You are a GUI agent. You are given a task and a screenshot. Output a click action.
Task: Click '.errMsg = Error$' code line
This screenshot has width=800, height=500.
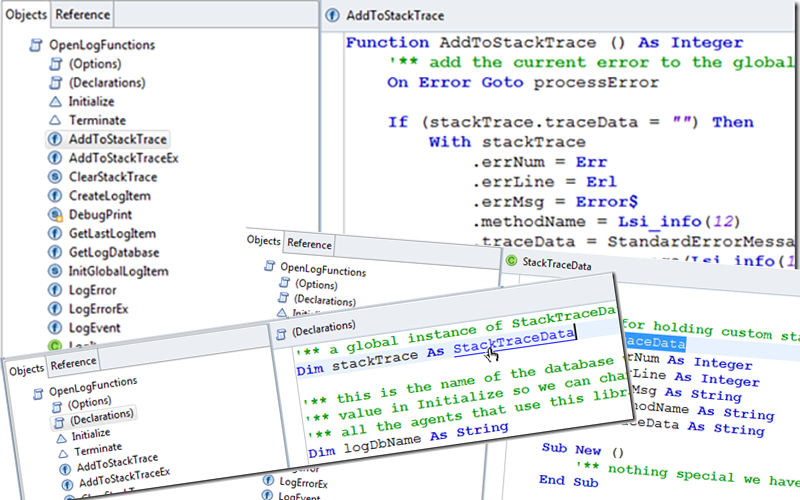[x=555, y=202]
